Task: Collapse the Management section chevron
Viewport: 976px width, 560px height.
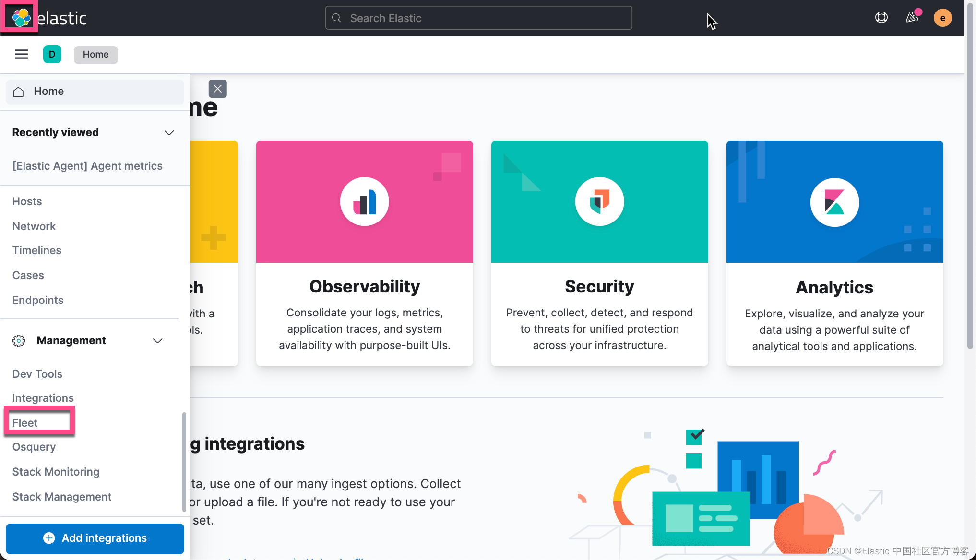Action: 157,341
